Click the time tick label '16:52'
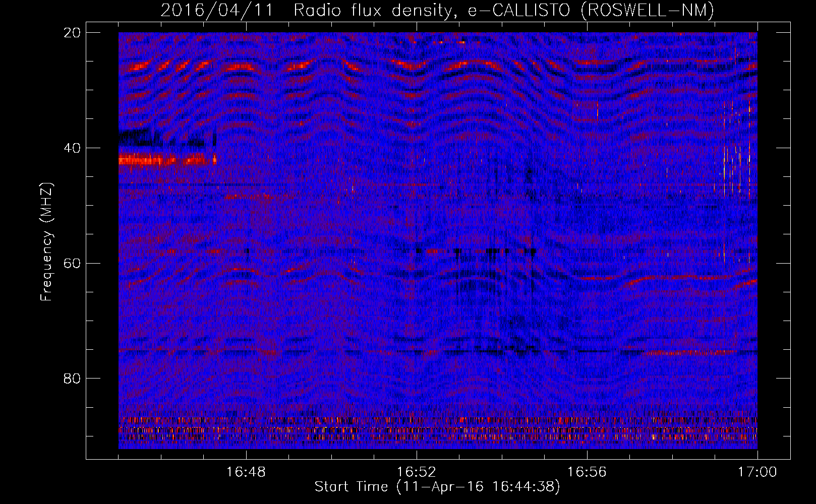This screenshot has width=816, height=504. tap(417, 472)
